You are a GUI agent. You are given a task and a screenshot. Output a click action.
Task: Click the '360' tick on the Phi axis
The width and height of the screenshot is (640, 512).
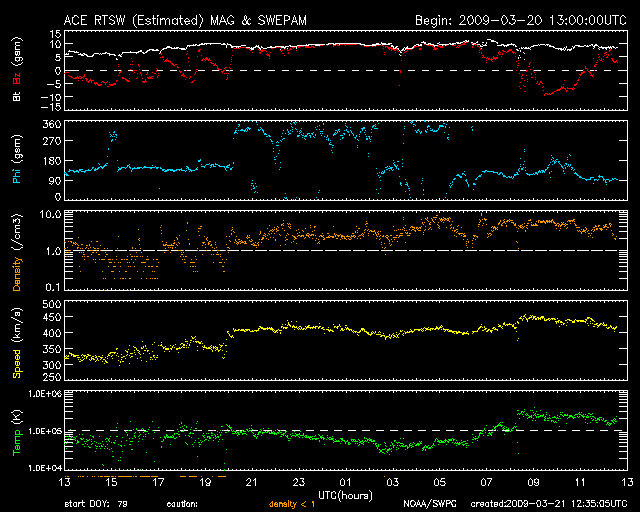click(52, 125)
